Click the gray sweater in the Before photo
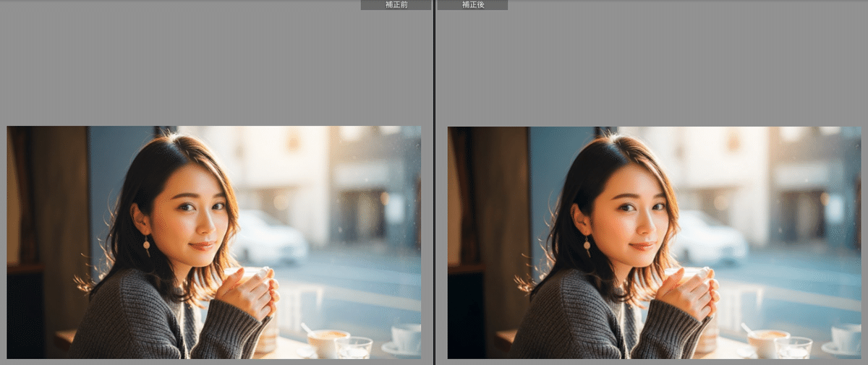Screen dimensions: 868x365 pos(137,318)
